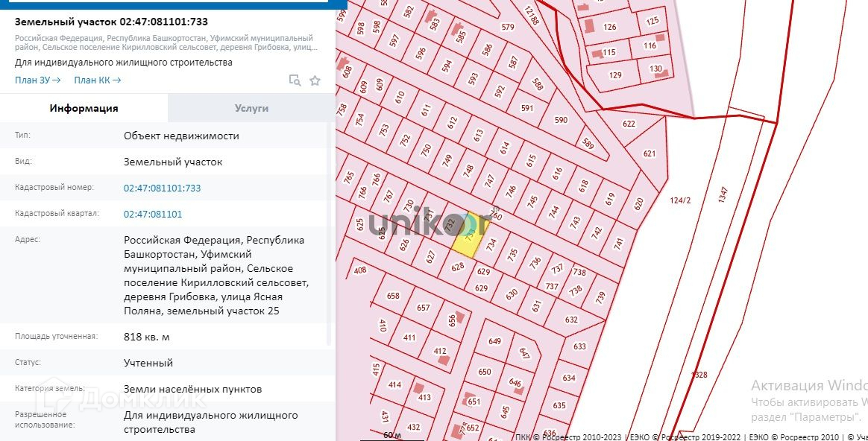Open the План КК link
The width and height of the screenshot is (868, 441).
98,80
